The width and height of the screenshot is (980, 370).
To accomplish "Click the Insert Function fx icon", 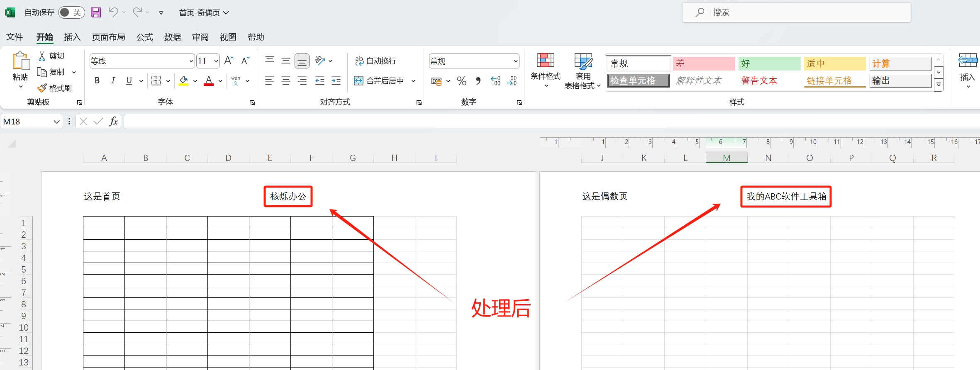I will pos(113,122).
